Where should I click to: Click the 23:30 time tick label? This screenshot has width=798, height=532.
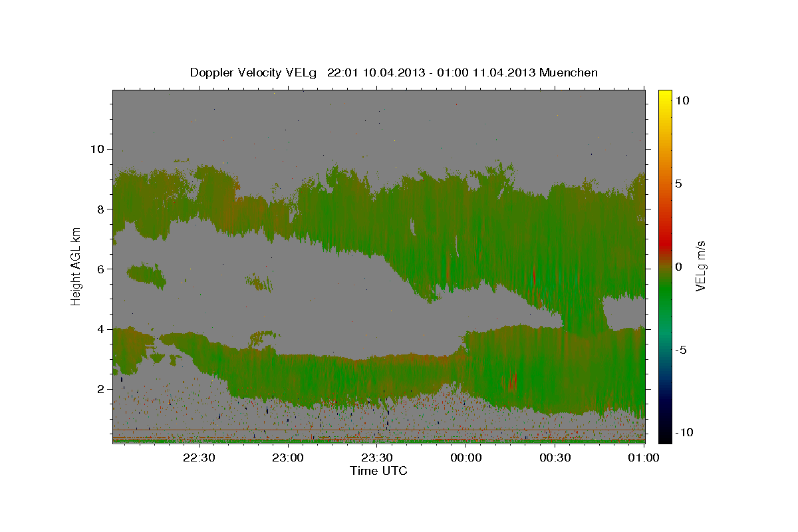pos(377,458)
